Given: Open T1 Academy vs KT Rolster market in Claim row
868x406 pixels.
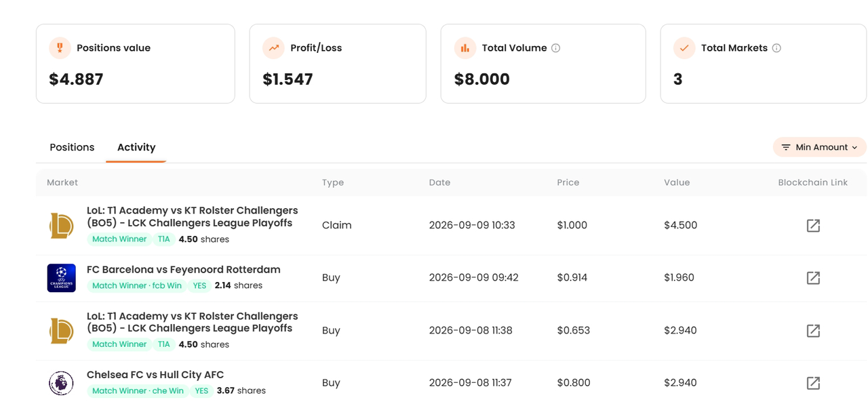Looking at the screenshot, I should pyautogui.click(x=193, y=216).
